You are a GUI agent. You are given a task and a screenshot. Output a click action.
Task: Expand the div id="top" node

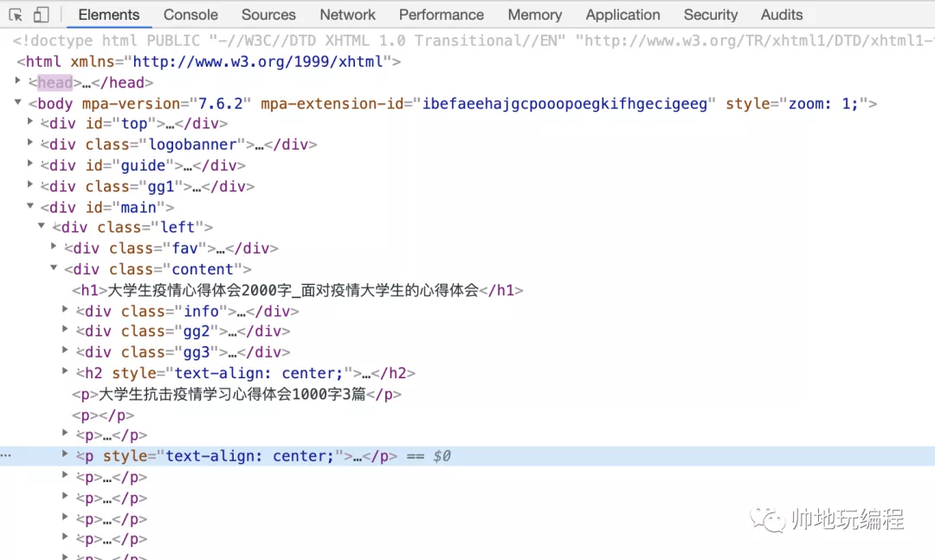pos(31,123)
